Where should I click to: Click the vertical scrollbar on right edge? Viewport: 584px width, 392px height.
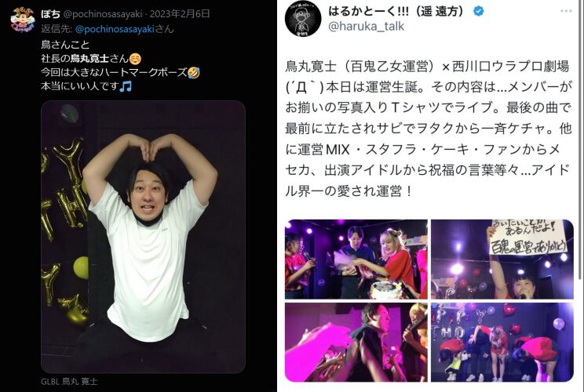coord(579,140)
